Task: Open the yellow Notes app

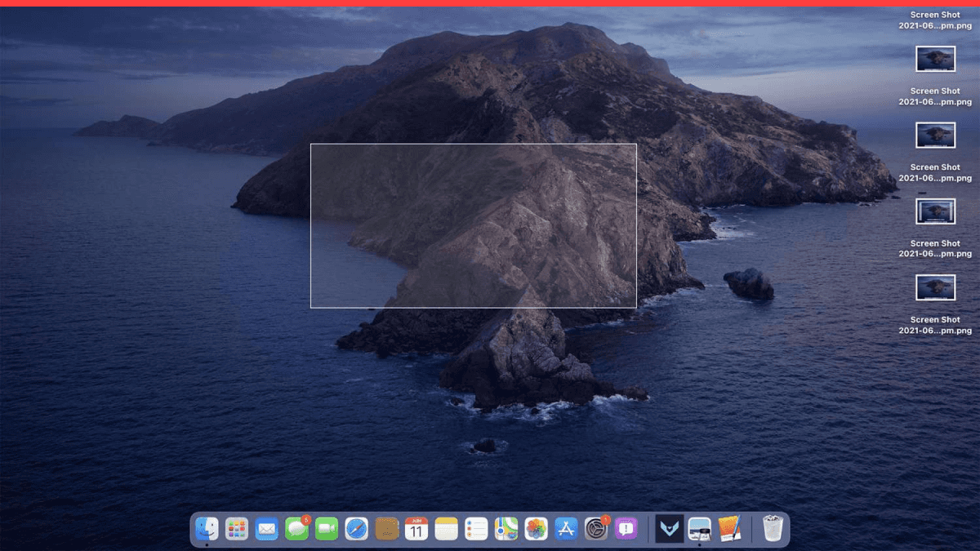Action: (x=446, y=529)
